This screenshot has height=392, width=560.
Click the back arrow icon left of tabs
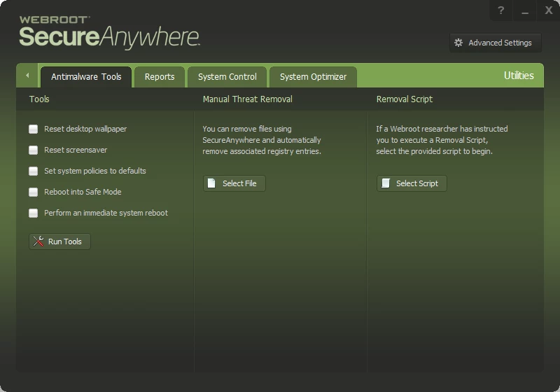[x=27, y=76]
